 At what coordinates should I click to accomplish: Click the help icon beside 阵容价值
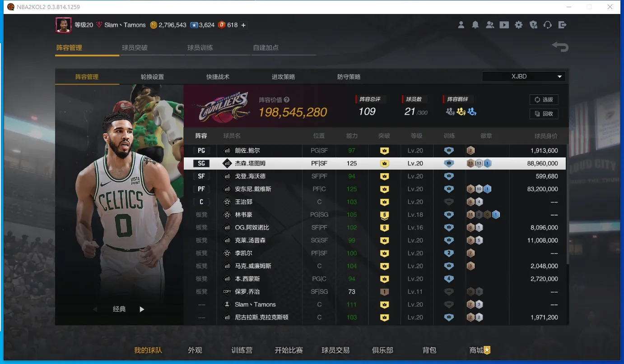[x=287, y=100]
